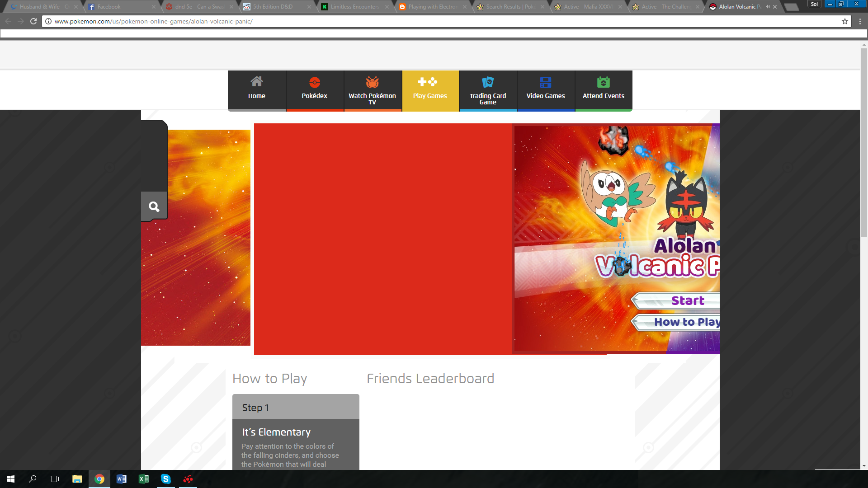Viewport: 868px width, 488px height.
Task: Click the Sol profile button in title bar
Action: (814, 4)
